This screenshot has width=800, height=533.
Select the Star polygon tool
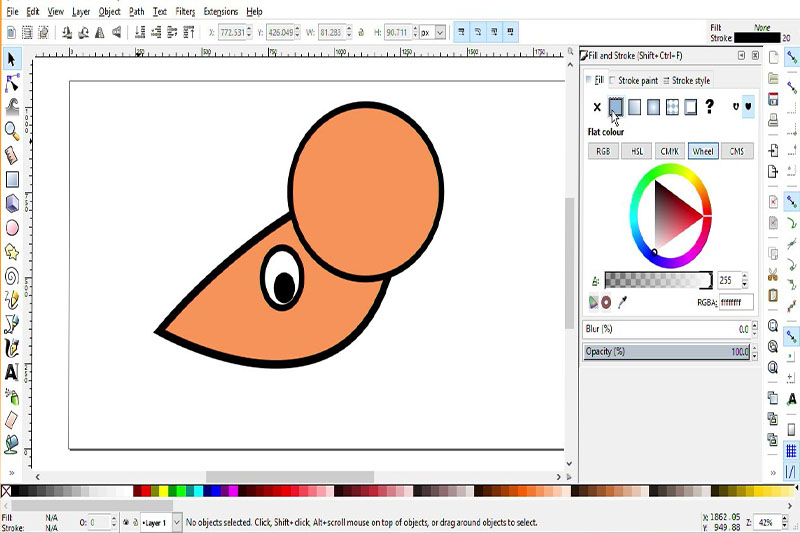click(x=12, y=251)
